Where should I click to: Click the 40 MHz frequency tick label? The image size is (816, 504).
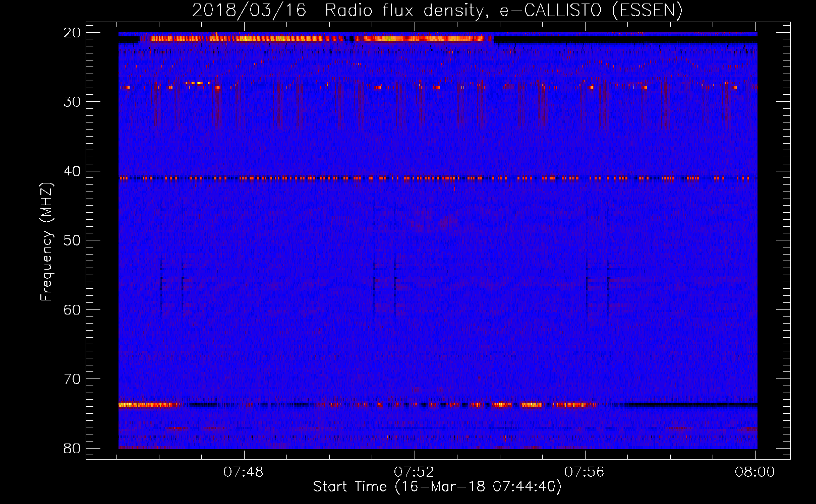(72, 171)
